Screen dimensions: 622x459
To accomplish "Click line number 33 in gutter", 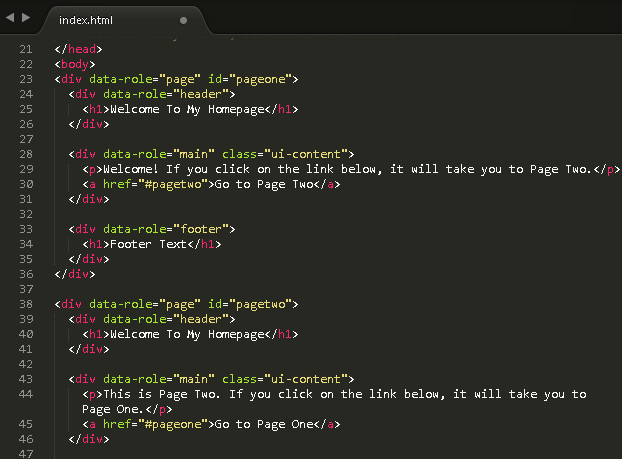I will click(26, 229).
